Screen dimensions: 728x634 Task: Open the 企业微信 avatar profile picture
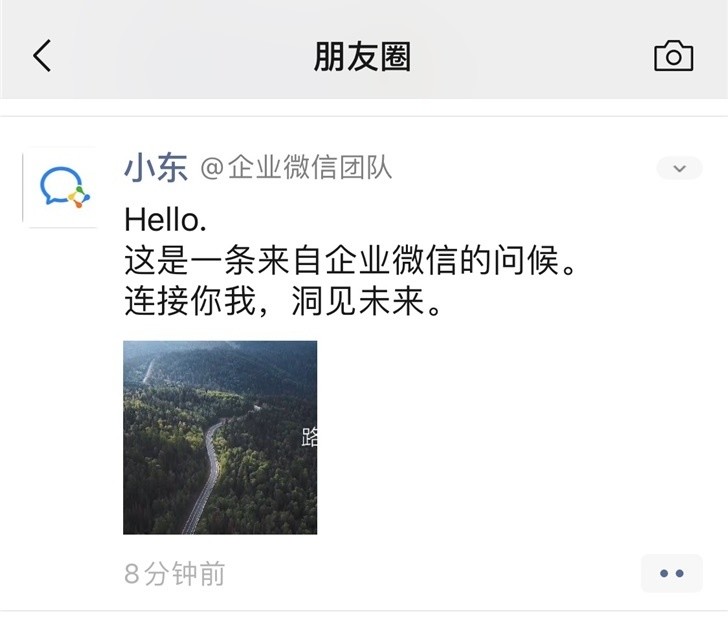tap(61, 187)
